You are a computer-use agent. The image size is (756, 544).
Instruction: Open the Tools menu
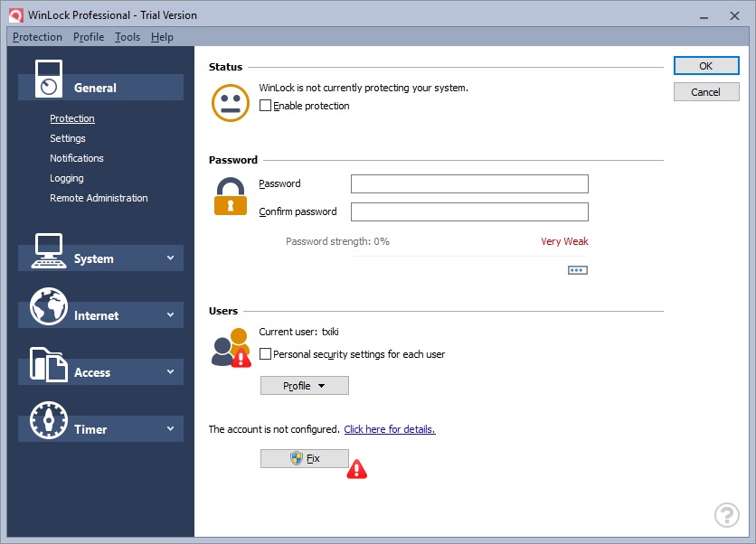pos(128,37)
